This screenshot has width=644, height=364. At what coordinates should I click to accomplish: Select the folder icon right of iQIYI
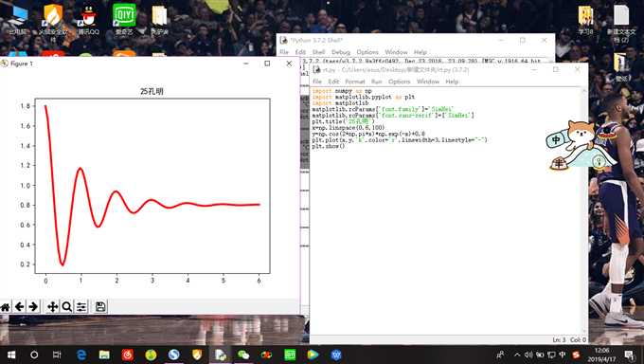(159, 20)
